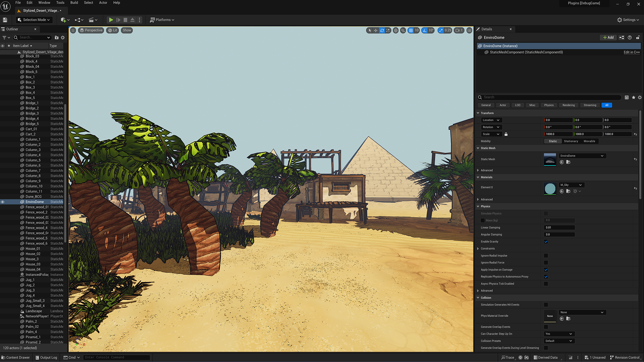Viewport: 644px width, 362px height.
Task: Select the scale gizmo tool
Action: click(x=388, y=31)
